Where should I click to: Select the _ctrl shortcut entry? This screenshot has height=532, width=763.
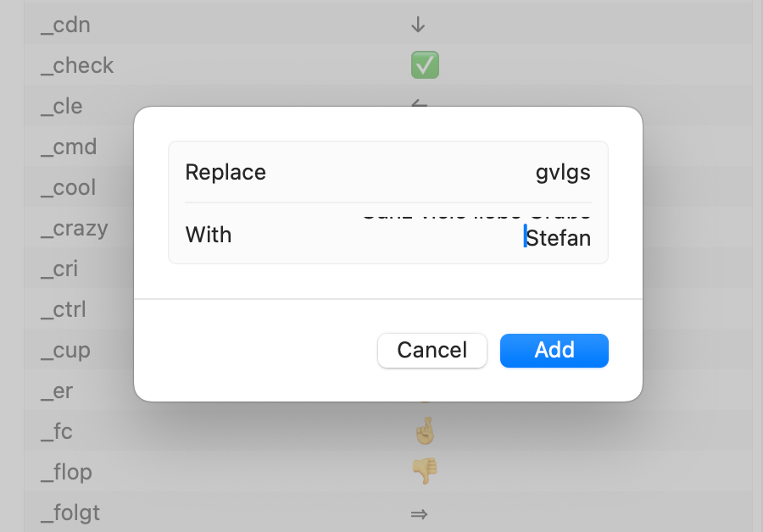point(63,309)
